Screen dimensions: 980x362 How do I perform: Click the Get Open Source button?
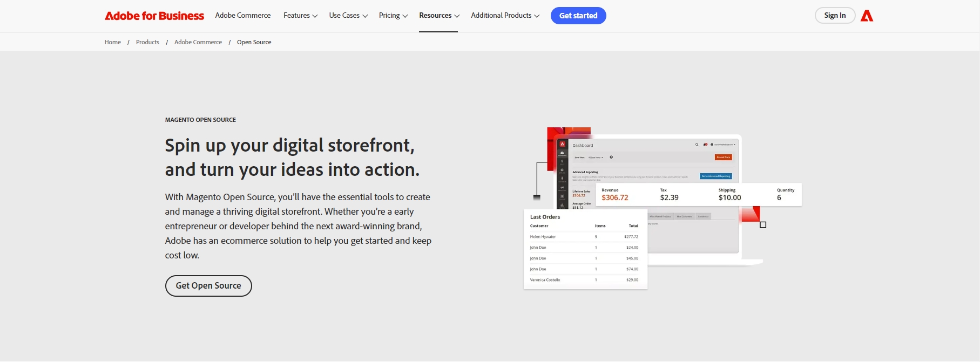pyautogui.click(x=208, y=286)
